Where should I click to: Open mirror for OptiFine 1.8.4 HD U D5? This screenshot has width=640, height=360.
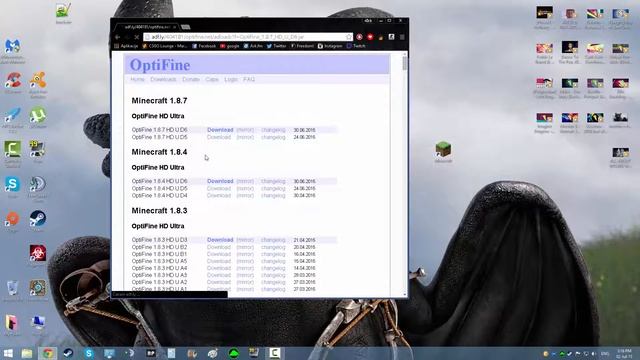pos(245,188)
